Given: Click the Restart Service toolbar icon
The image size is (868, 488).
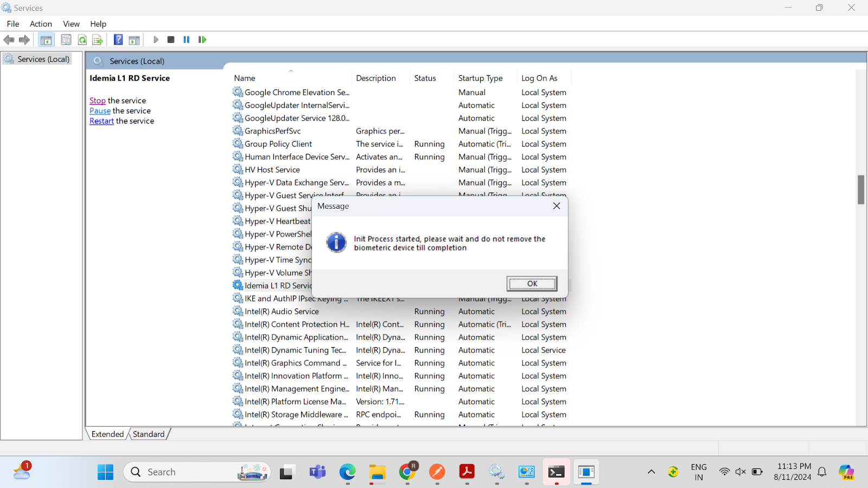Looking at the screenshot, I should coord(202,40).
